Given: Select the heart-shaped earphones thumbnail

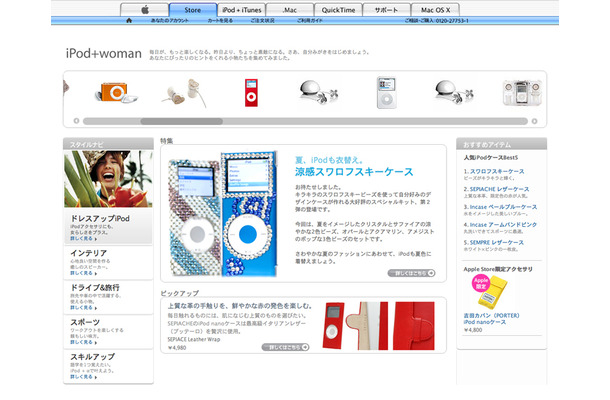Looking at the screenshot, I should point(184,93).
